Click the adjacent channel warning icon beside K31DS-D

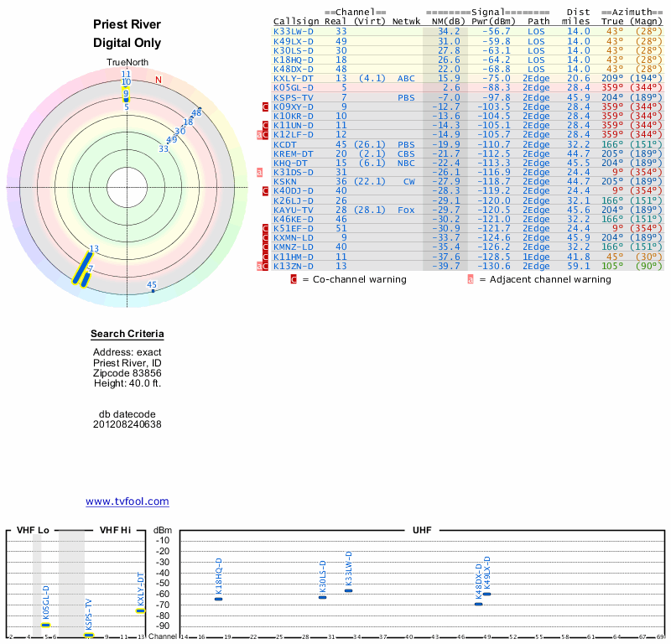tap(260, 173)
